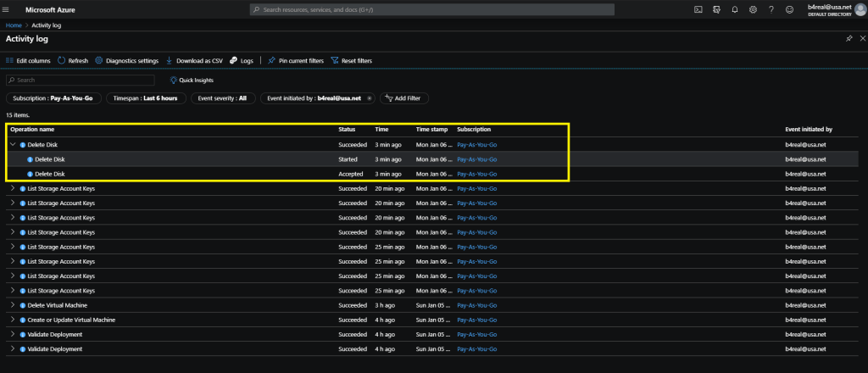Open the Azure portal hamburger menu
The image size is (868, 373).
pos(6,10)
